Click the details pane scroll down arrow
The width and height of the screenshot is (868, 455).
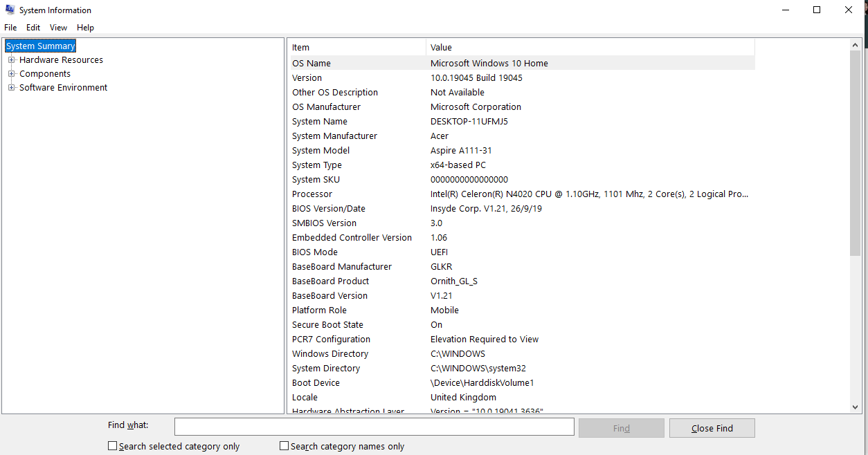(x=856, y=408)
